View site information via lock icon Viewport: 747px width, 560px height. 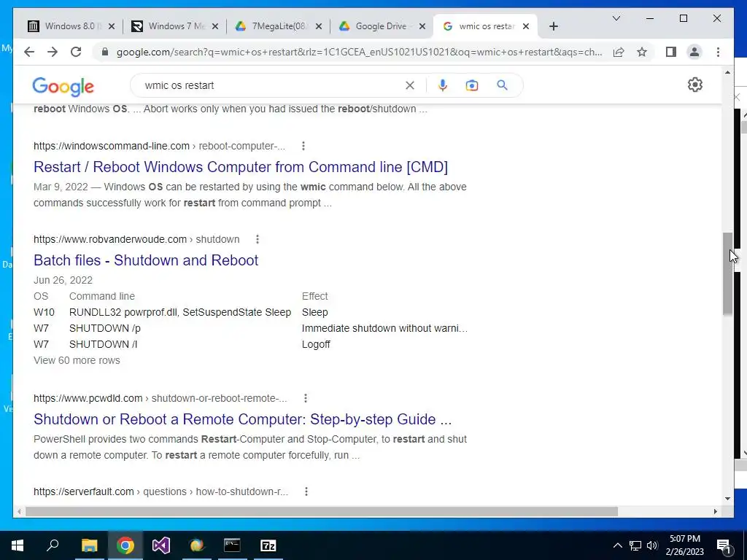[x=105, y=52]
